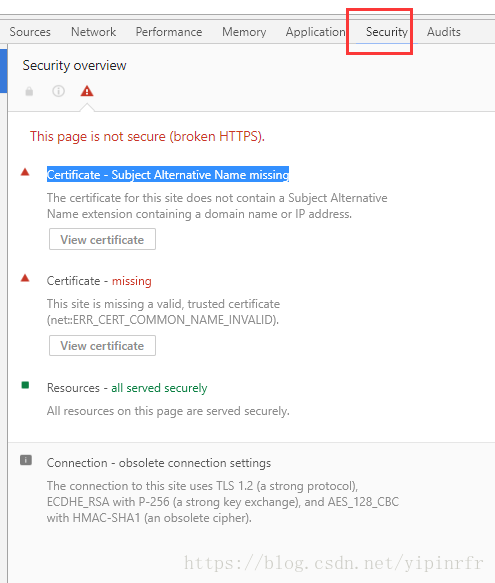Open the Audits tab
495x583 pixels.
(x=444, y=32)
